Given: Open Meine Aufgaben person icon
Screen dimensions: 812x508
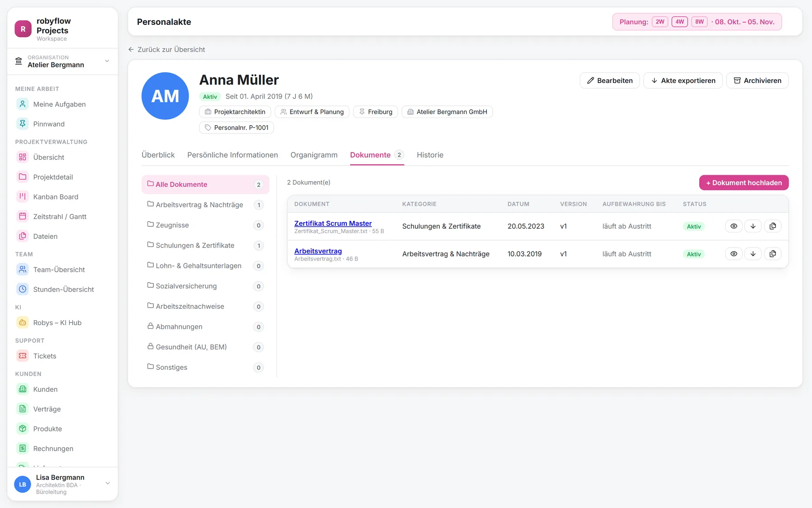Looking at the screenshot, I should [x=23, y=104].
